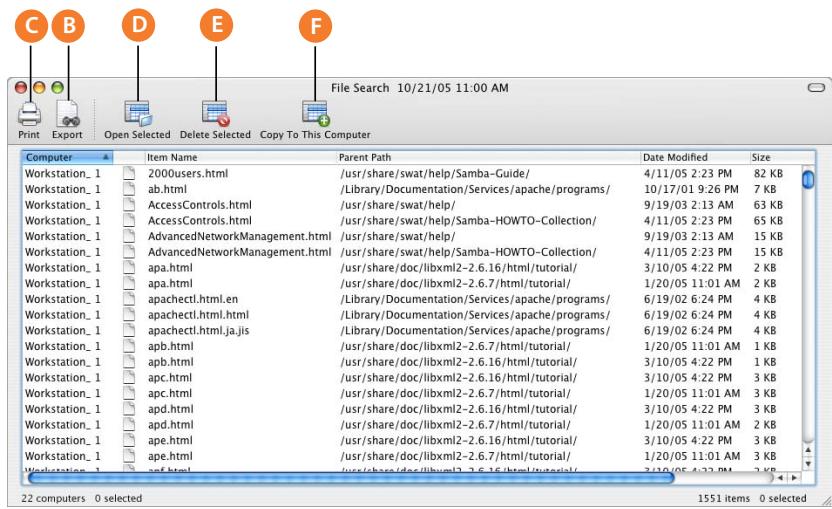This screenshot has height=509, width=832.
Task: Click the Print toolbar icon
Action: click(29, 114)
